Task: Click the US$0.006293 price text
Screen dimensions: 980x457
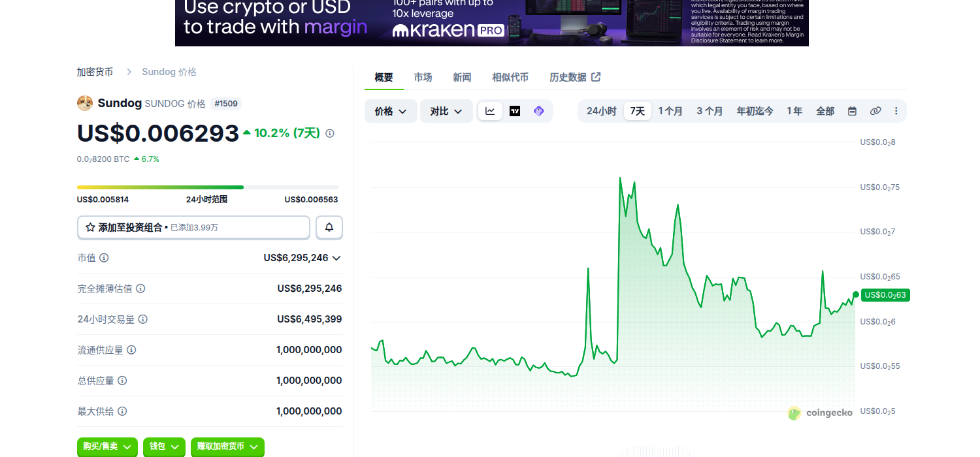Action: click(x=158, y=133)
